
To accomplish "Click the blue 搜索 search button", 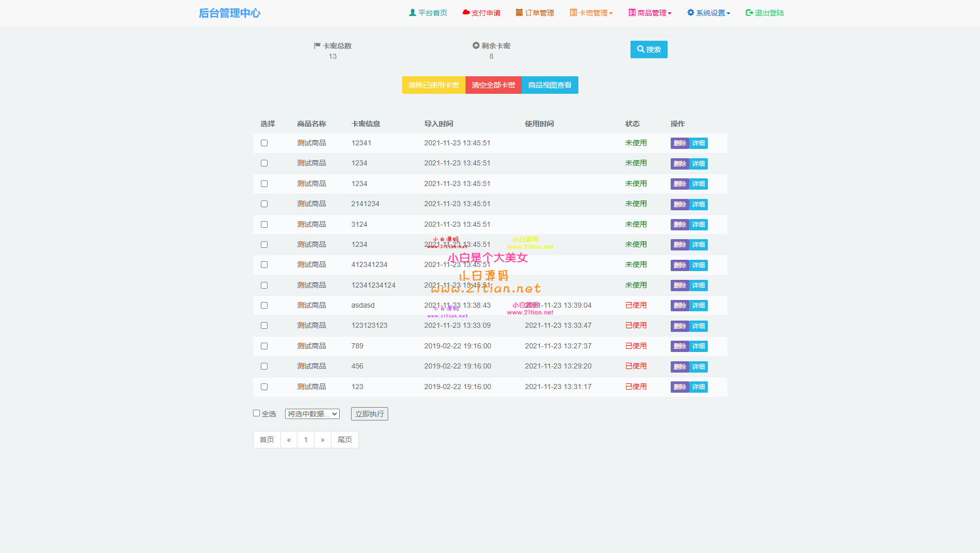I will click(649, 49).
